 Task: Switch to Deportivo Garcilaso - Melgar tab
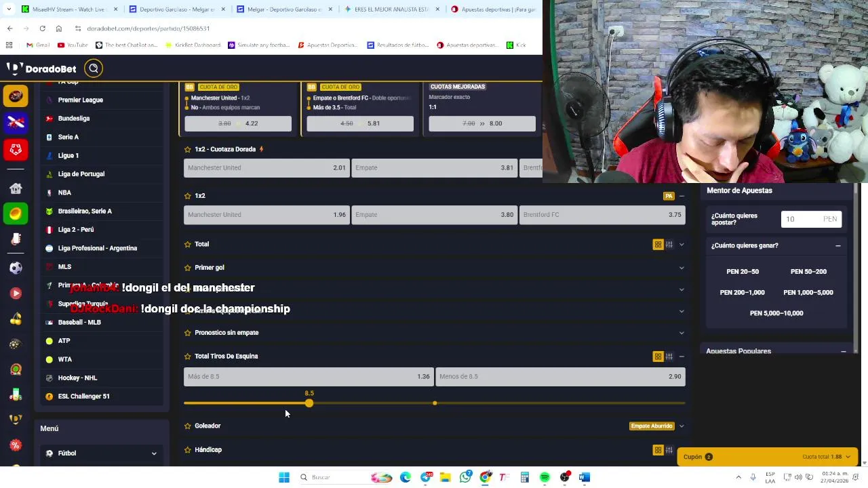177,9
